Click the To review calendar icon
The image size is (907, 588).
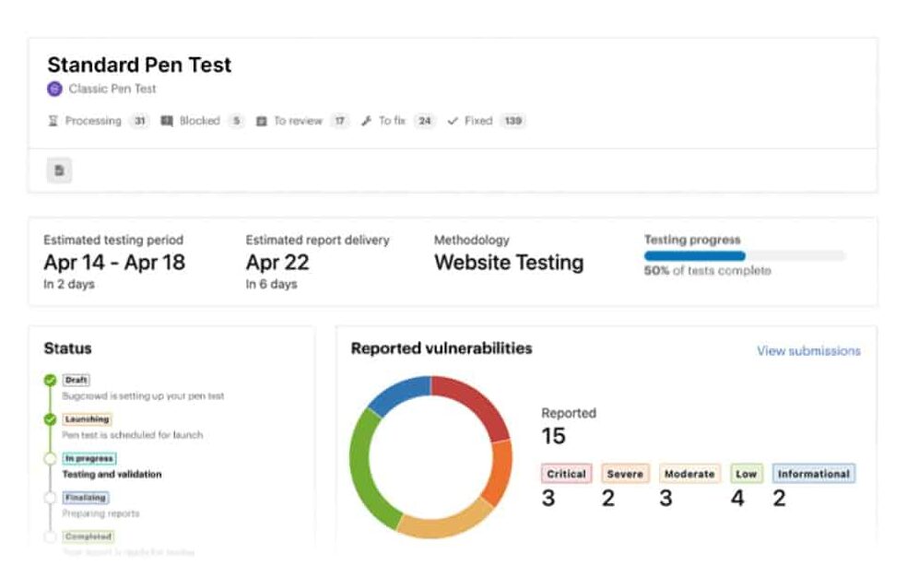click(x=261, y=121)
